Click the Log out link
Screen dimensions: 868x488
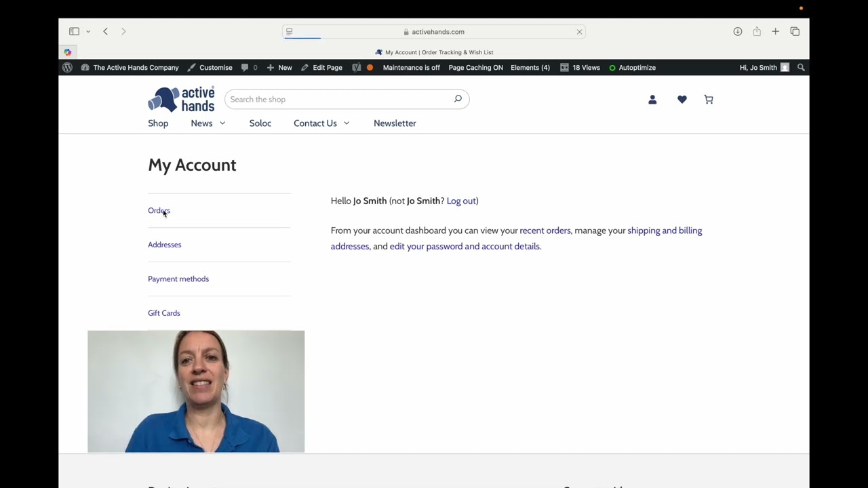[461, 201]
